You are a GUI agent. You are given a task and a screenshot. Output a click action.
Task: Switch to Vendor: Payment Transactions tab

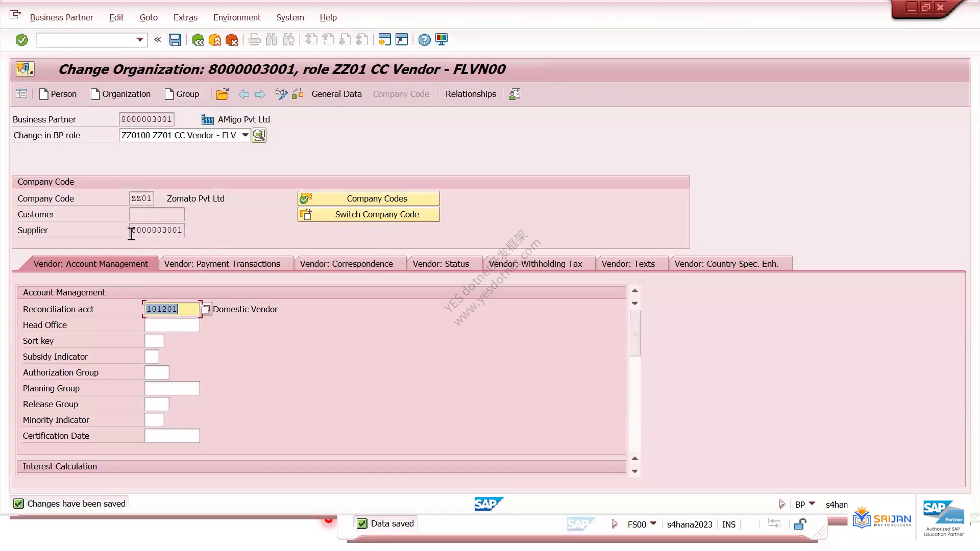pos(222,264)
